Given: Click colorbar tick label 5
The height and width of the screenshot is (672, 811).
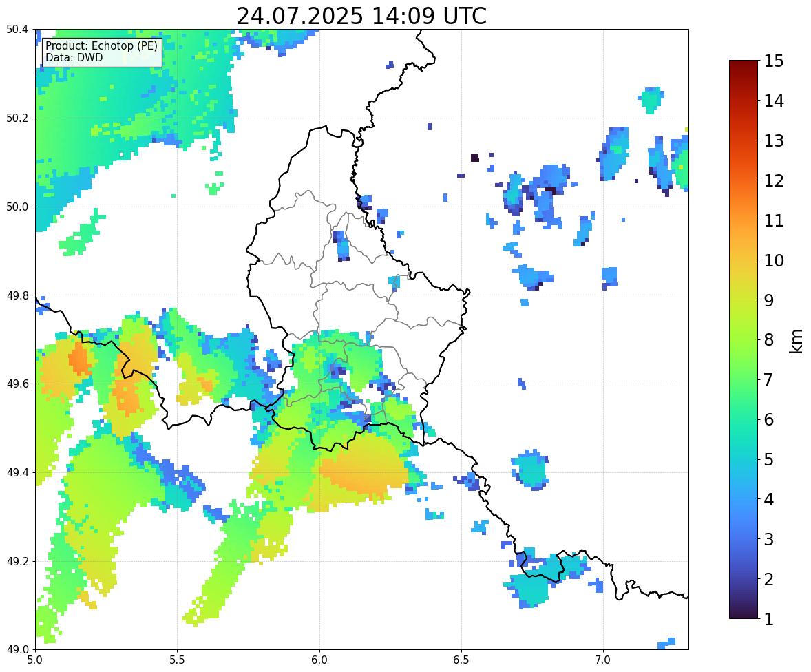Looking at the screenshot, I should [769, 459].
